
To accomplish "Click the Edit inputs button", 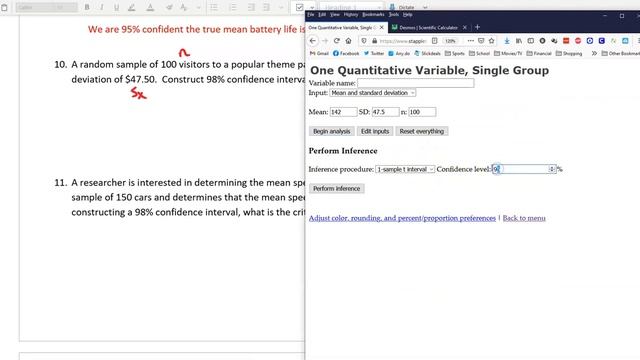I will [375, 131].
